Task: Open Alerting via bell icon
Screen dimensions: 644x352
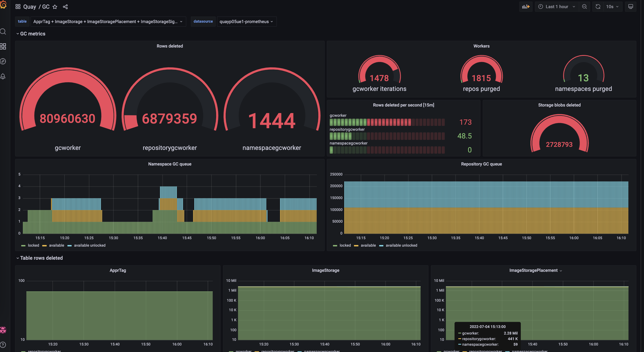Action: tap(3, 76)
